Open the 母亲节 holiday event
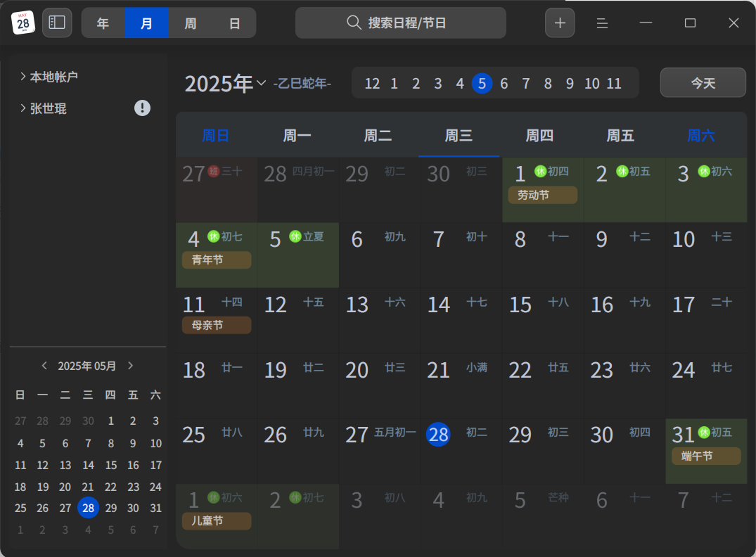 pyautogui.click(x=217, y=325)
